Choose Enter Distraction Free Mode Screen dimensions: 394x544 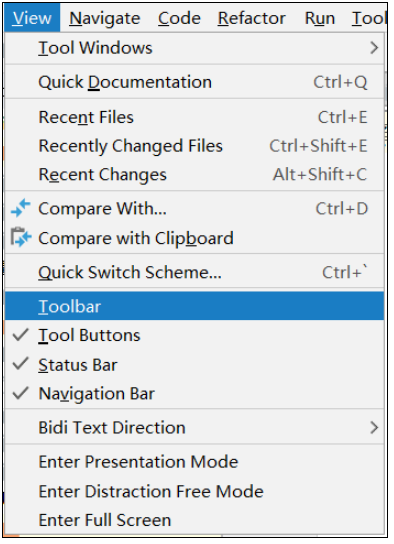pos(195,491)
